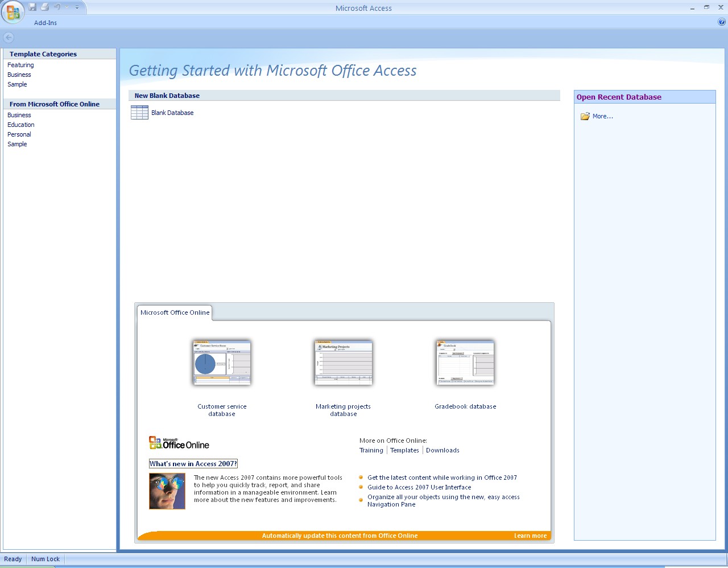Select Sample under Template Categories
Image resolution: width=728 pixels, height=568 pixels.
[17, 84]
